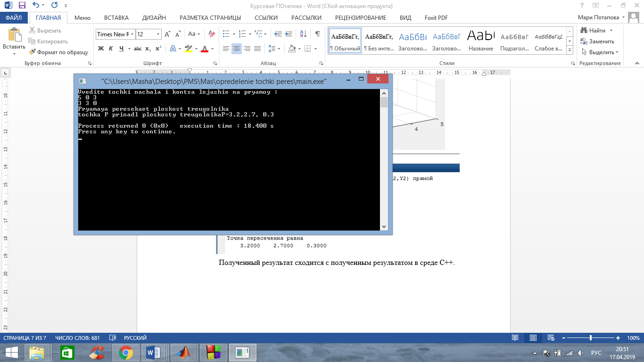Click the font color red A button

coord(205,49)
